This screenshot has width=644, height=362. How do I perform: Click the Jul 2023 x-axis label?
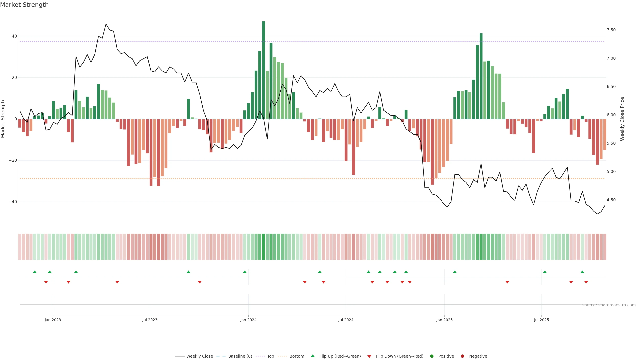(150, 320)
